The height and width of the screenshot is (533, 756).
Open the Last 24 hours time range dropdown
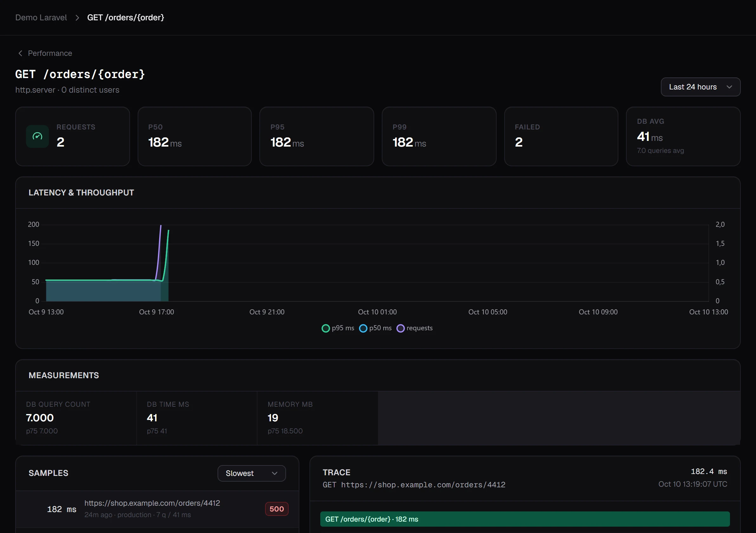point(701,87)
